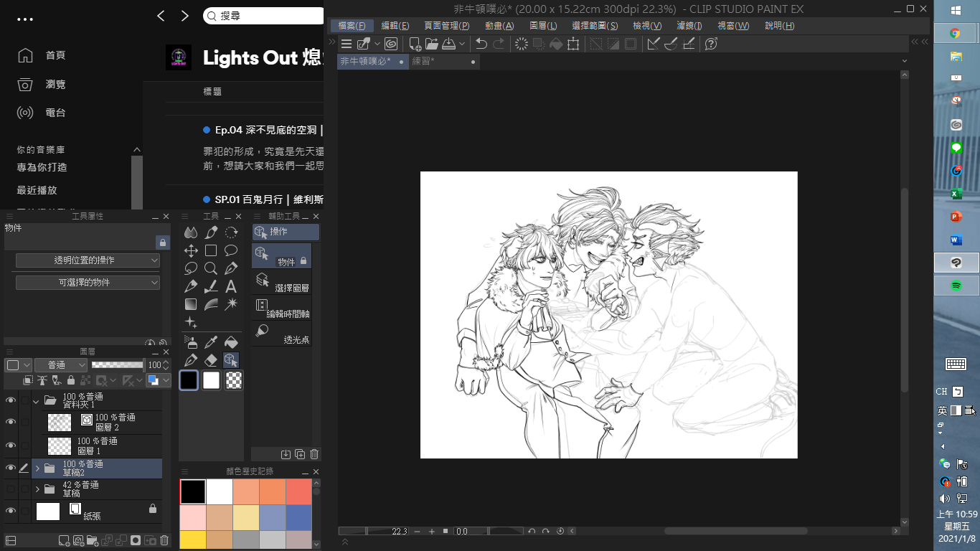Expand 42% 草稿 folder
Screen dimensions: 980x551
(x=37, y=489)
